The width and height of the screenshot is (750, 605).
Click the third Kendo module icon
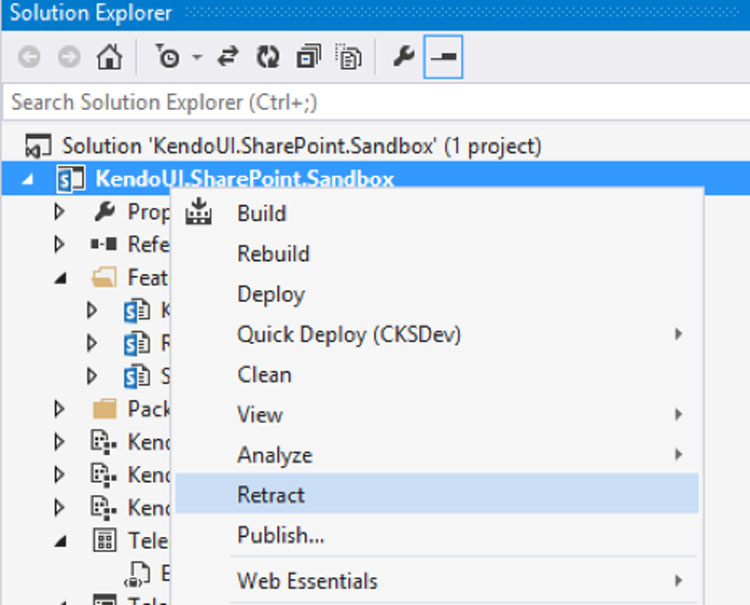pyautogui.click(x=104, y=508)
